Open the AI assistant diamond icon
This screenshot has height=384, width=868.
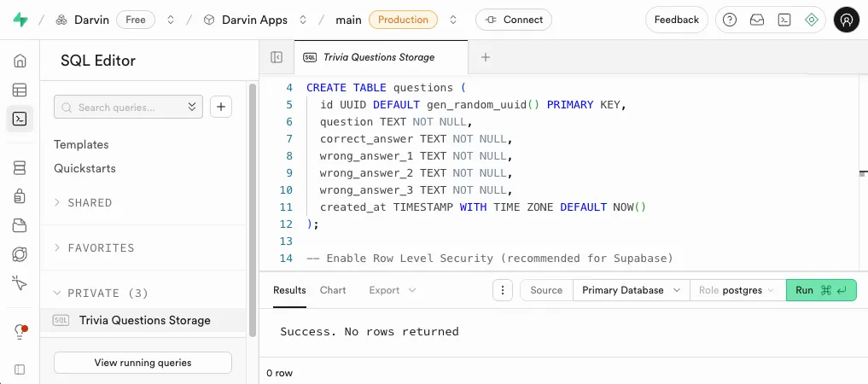click(812, 20)
